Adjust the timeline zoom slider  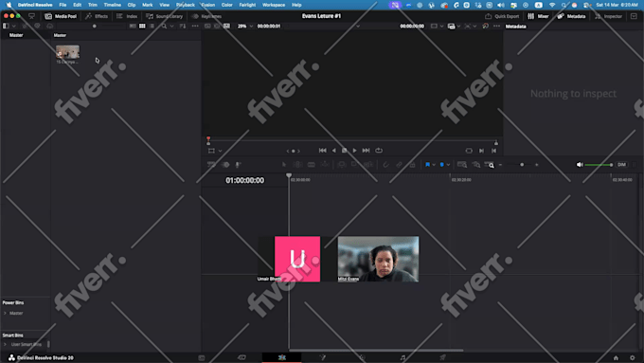click(x=522, y=164)
